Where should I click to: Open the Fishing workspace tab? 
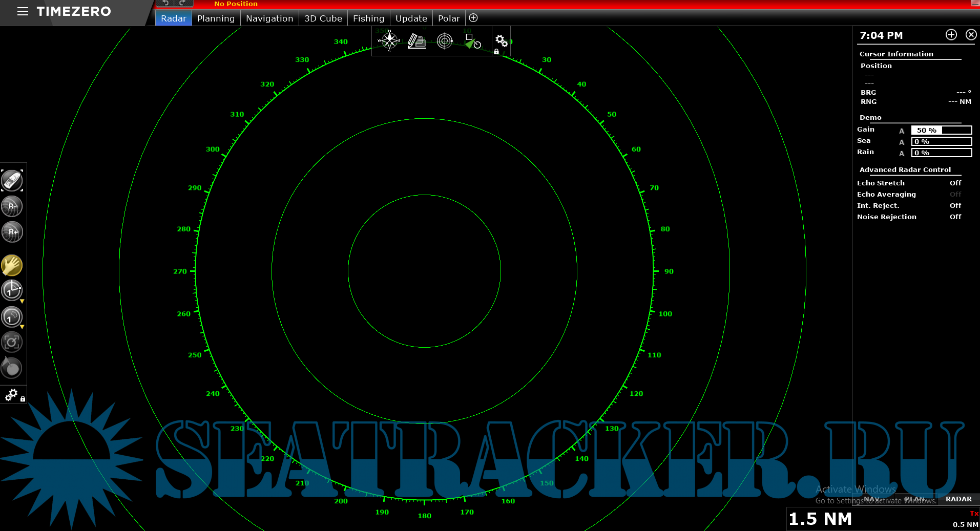[x=368, y=18]
